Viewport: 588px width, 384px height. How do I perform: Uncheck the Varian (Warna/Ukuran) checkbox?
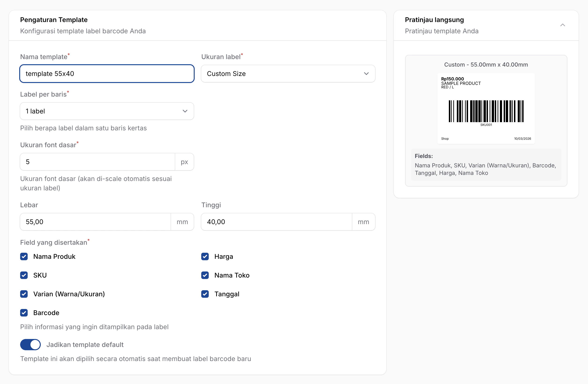point(24,294)
